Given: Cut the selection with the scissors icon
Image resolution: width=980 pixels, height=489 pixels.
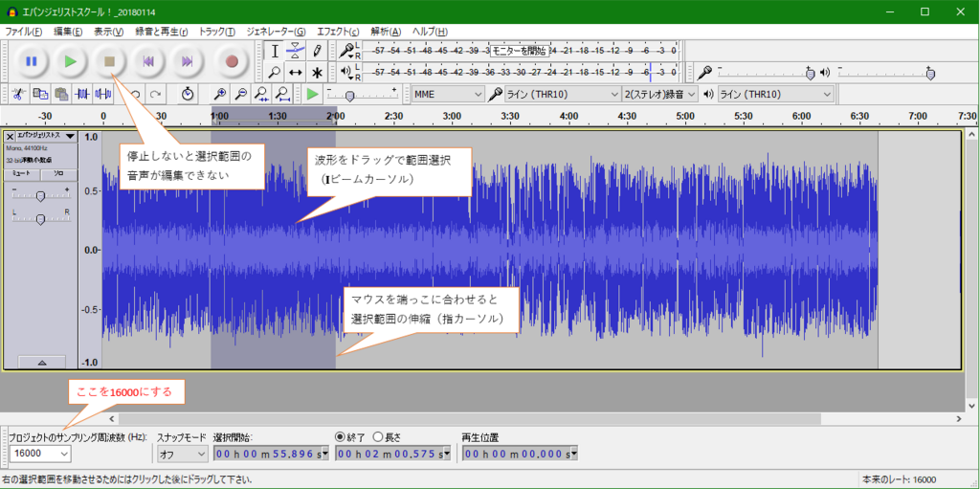Looking at the screenshot, I should pos(19,95).
